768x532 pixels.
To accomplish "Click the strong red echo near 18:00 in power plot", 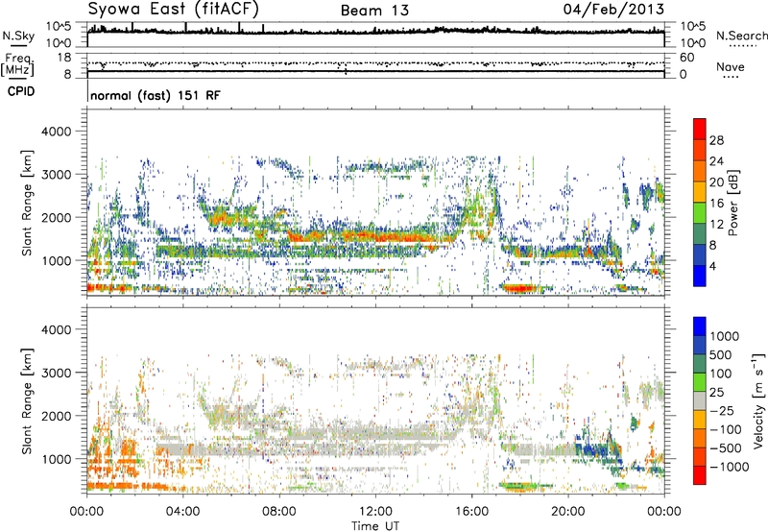I will 519,288.
